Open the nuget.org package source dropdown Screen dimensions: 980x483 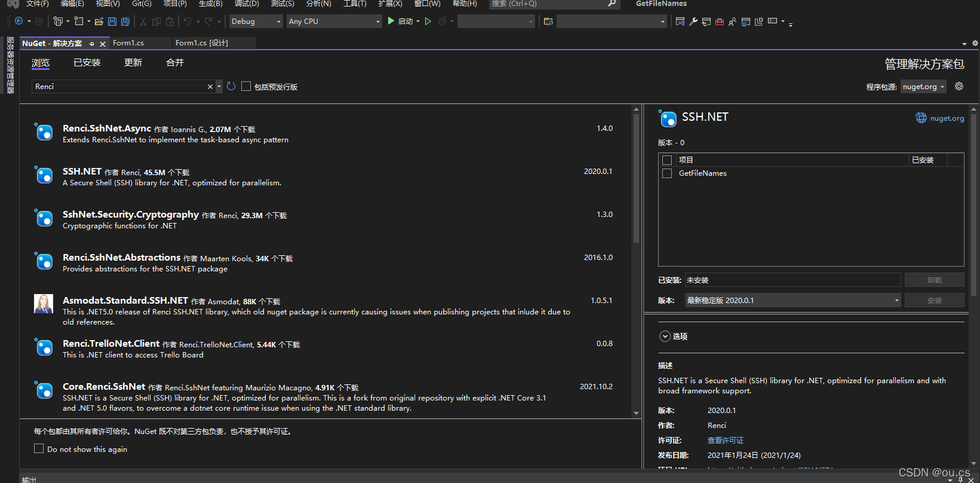(923, 87)
